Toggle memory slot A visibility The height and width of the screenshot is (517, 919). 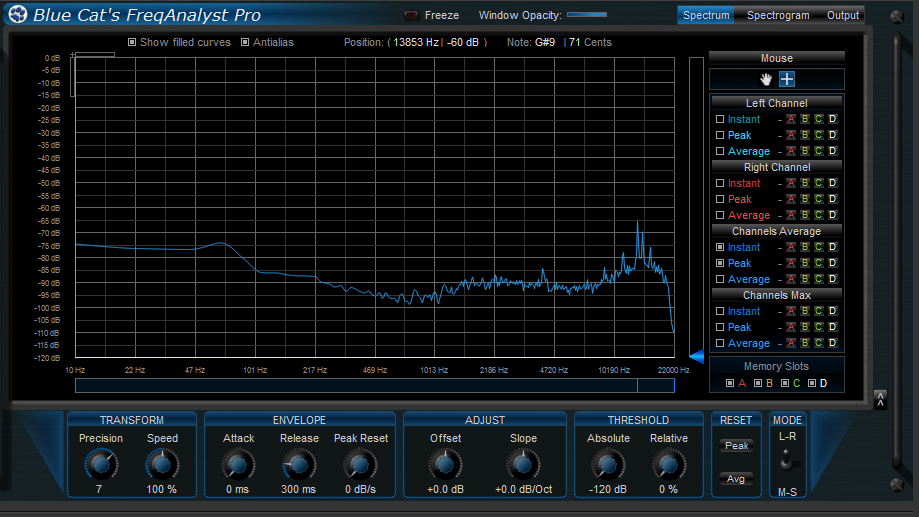click(x=730, y=383)
